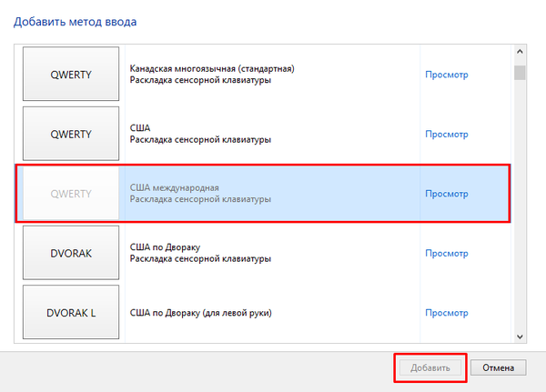Select the США международная list entry text

(200, 193)
